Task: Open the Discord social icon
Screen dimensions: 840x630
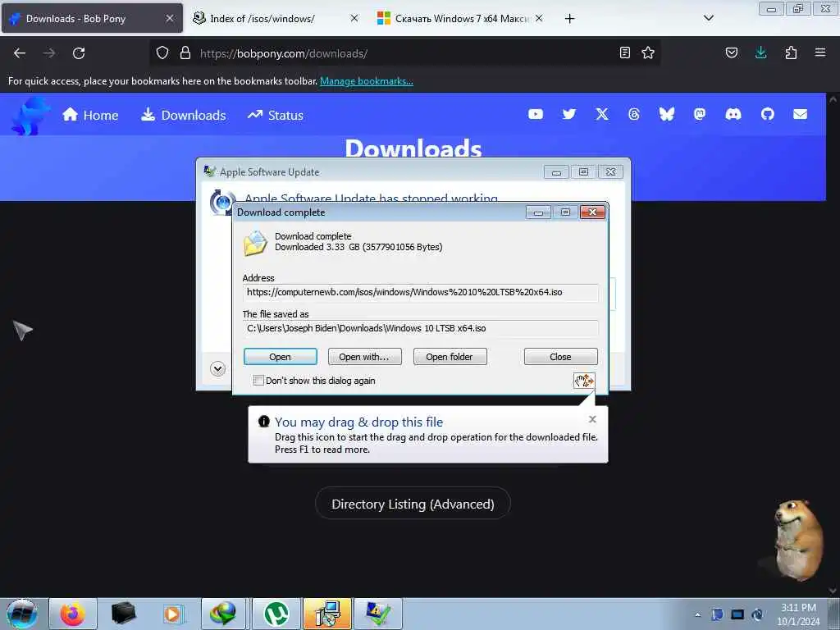Action: [733, 114]
